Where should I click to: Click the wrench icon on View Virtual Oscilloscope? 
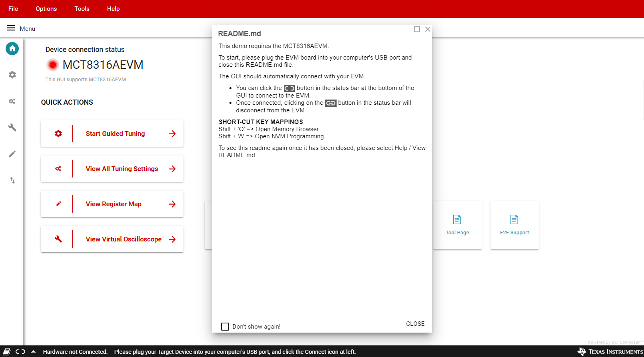(58, 239)
